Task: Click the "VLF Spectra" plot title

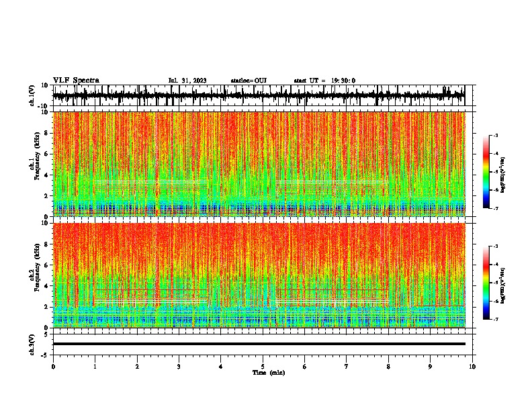Action: point(76,81)
